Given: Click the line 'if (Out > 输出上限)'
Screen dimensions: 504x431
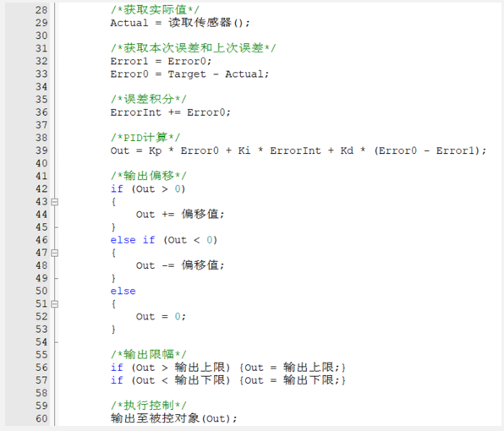Looking at the screenshot, I should [228, 368].
